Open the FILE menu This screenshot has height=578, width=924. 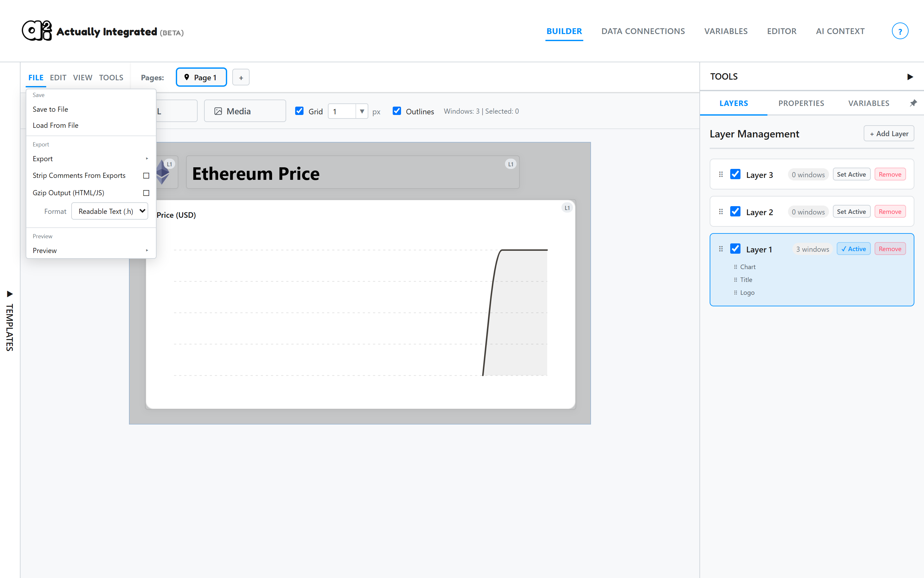[36, 78]
